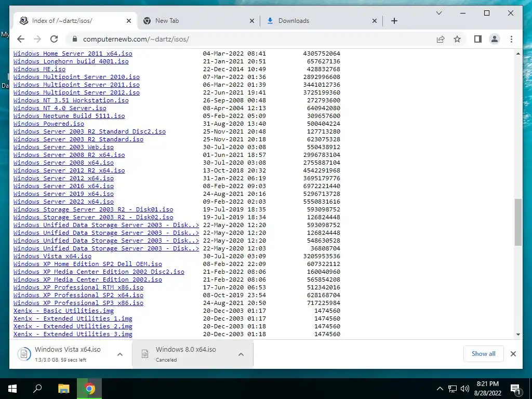Expand options for Windows 8.0 x64.iso download
This screenshot has height=399, width=532.
[241, 354]
